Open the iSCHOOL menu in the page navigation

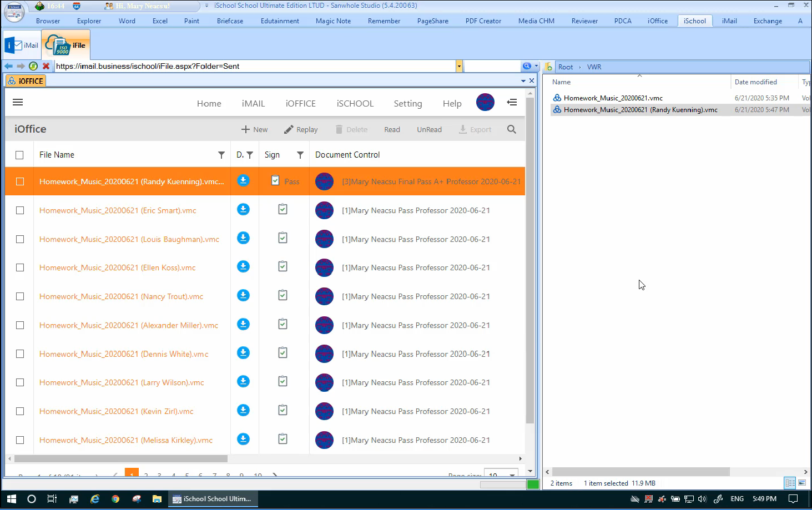coord(355,104)
